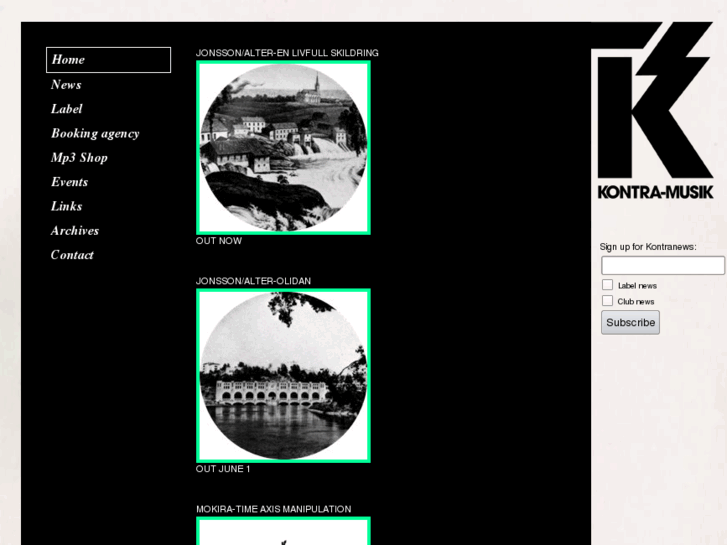The image size is (727, 545).
Task: Go to the News page
Action: tap(66, 84)
